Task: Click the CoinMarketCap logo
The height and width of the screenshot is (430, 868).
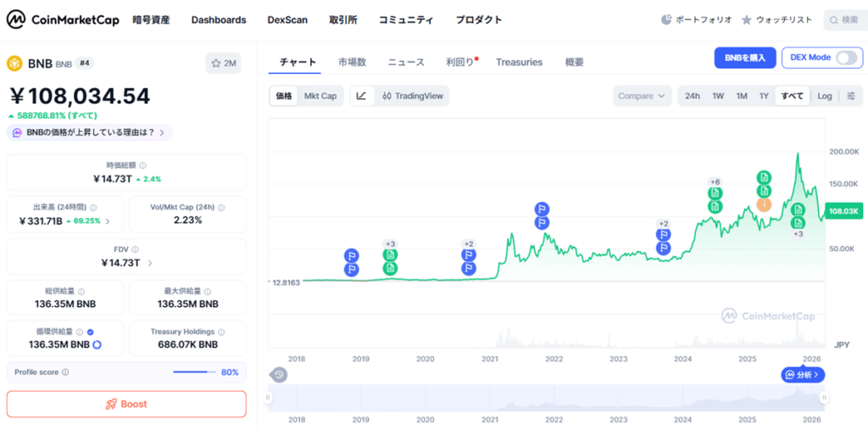Action: point(63,20)
